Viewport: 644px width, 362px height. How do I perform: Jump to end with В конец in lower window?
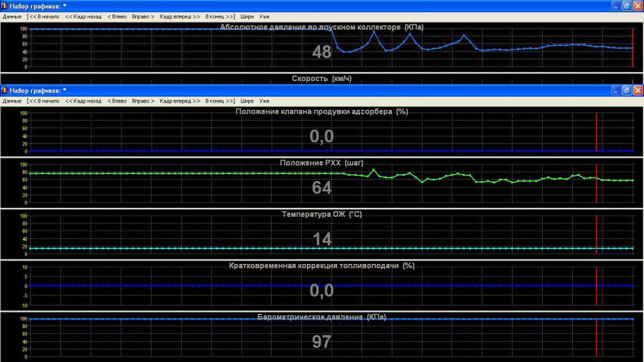220,101
